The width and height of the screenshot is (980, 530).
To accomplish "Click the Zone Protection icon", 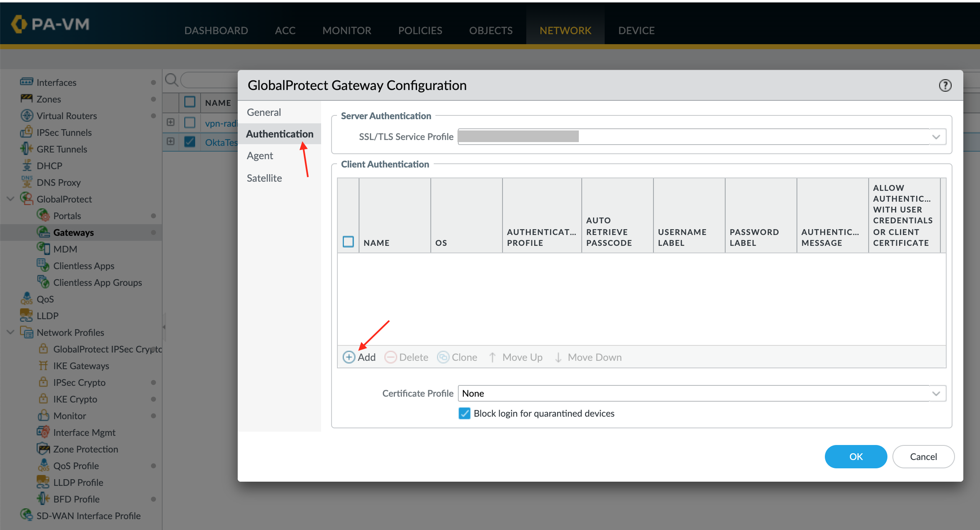I will click(x=43, y=449).
